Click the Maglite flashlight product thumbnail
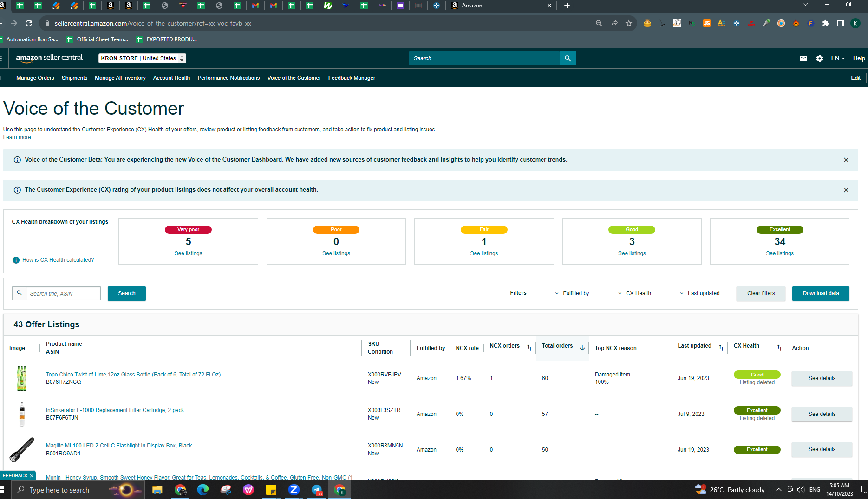The width and height of the screenshot is (868, 499). click(22, 449)
